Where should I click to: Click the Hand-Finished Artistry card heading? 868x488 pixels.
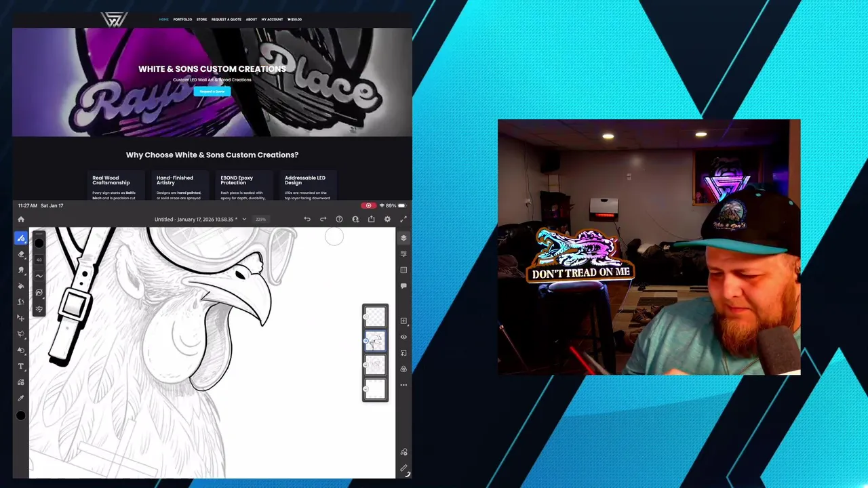[x=175, y=180]
